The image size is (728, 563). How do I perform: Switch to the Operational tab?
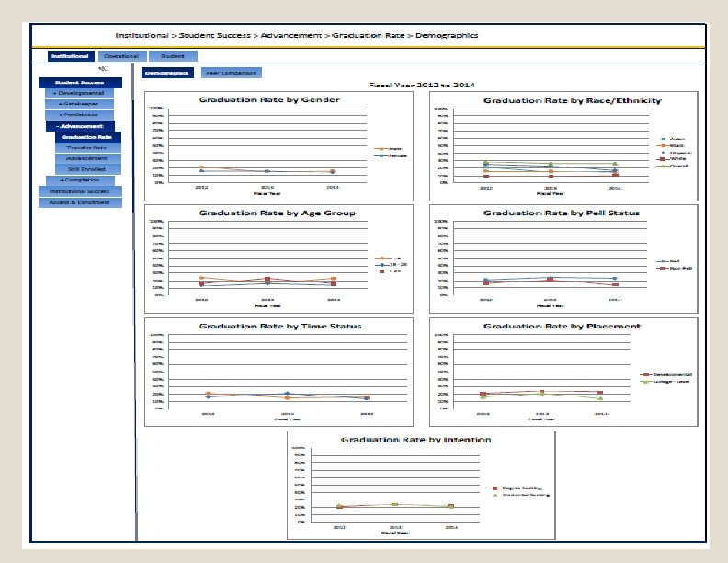[122, 56]
